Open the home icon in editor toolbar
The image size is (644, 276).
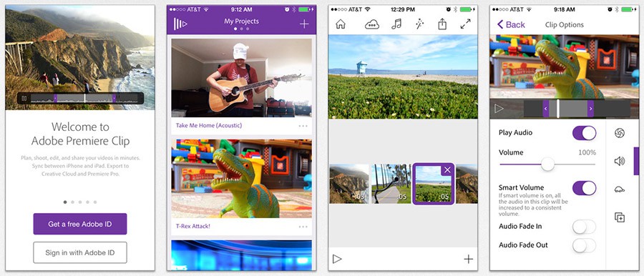[x=341, y=24]
